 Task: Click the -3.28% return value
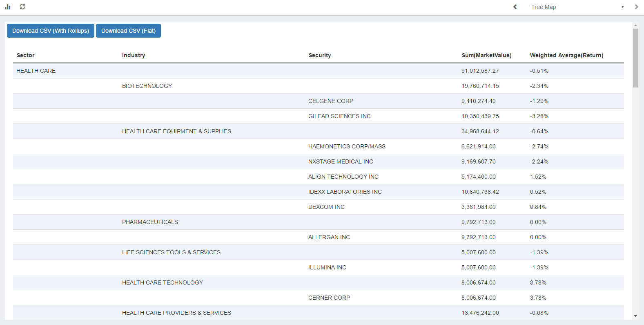[539, 116]
